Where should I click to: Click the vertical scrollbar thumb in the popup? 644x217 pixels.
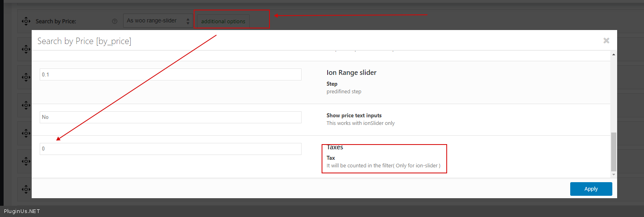(614, 152)
